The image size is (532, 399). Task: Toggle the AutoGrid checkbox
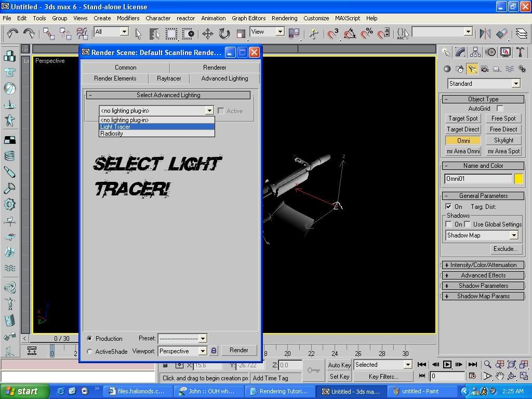pyautogui.click(x=500, y=108)
